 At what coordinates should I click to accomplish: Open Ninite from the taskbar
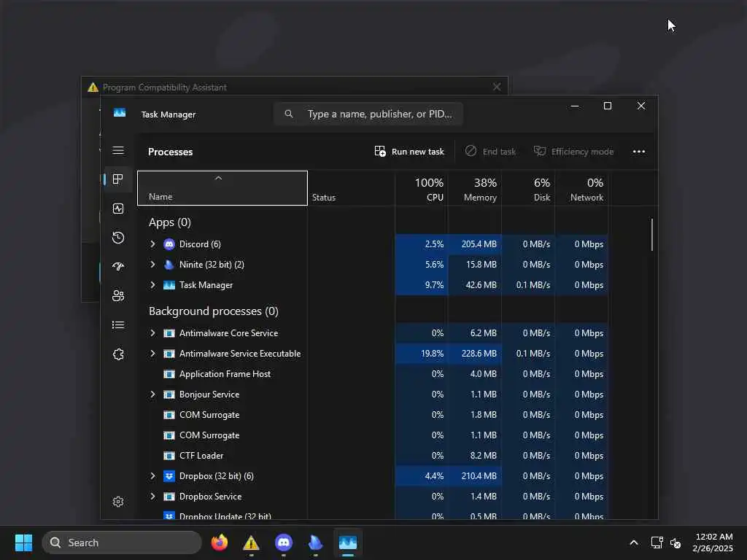tap(315, 542)
